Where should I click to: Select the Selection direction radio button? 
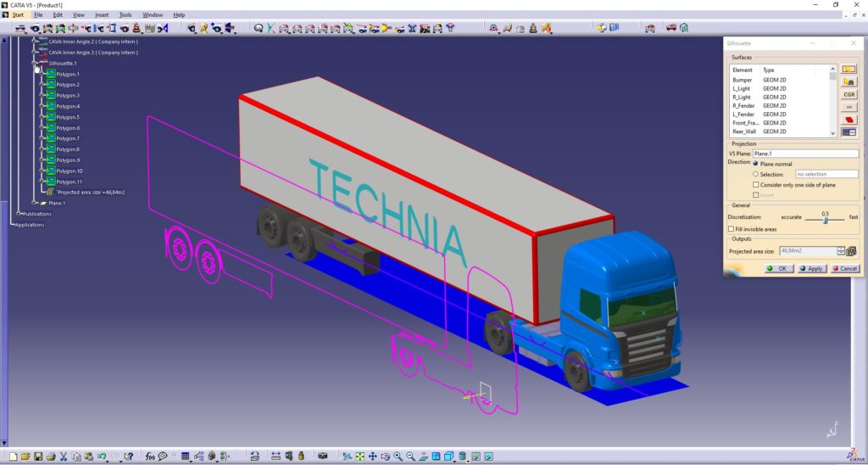755,174
